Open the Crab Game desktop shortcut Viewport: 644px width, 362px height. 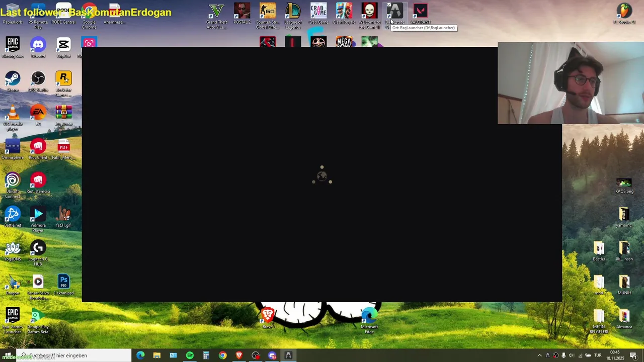(x=318, y=14)
